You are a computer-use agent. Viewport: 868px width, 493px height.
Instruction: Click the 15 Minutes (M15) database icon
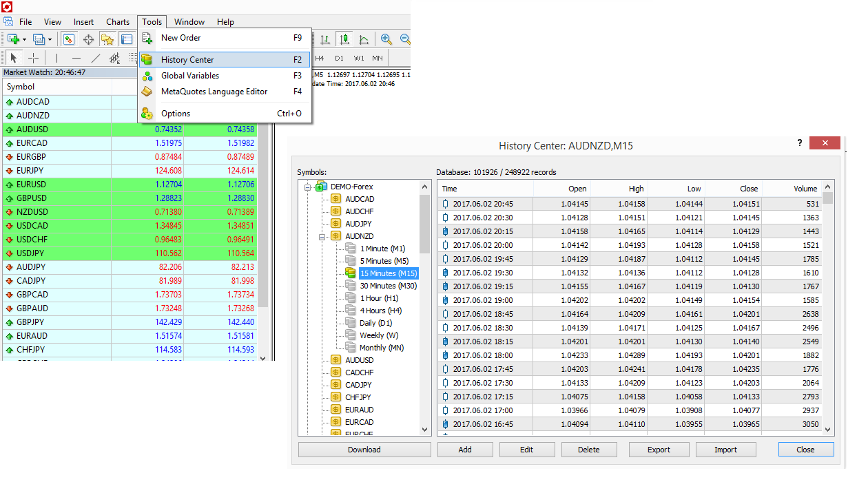pos(351,273)
